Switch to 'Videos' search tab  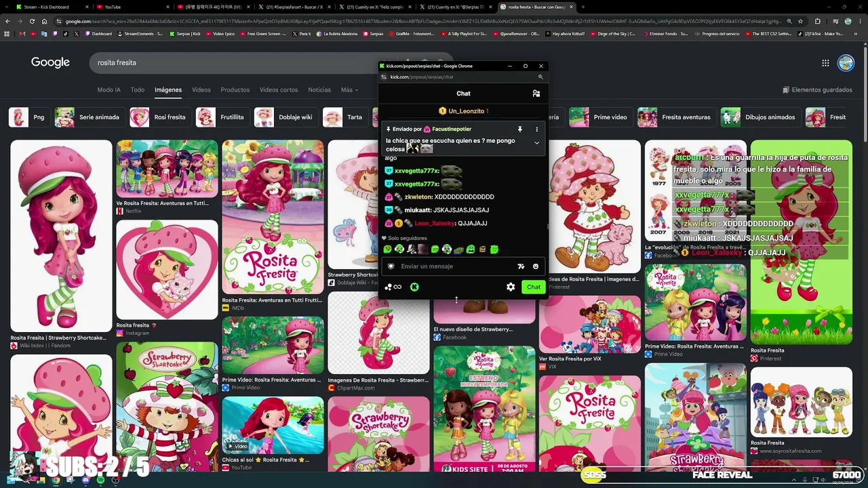tap(201, 89)
